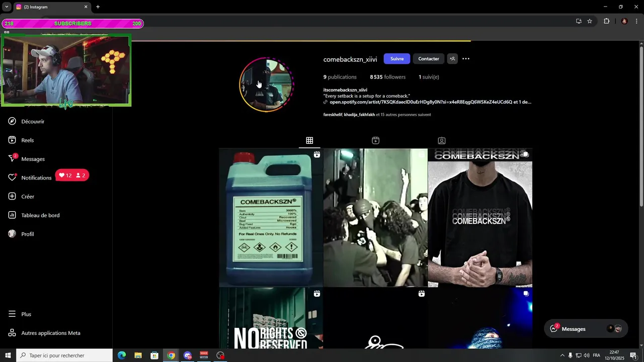The height and width of the screenshot is (362, 644).
Task: Open the profile options three-dot menu
Action: 466,59
